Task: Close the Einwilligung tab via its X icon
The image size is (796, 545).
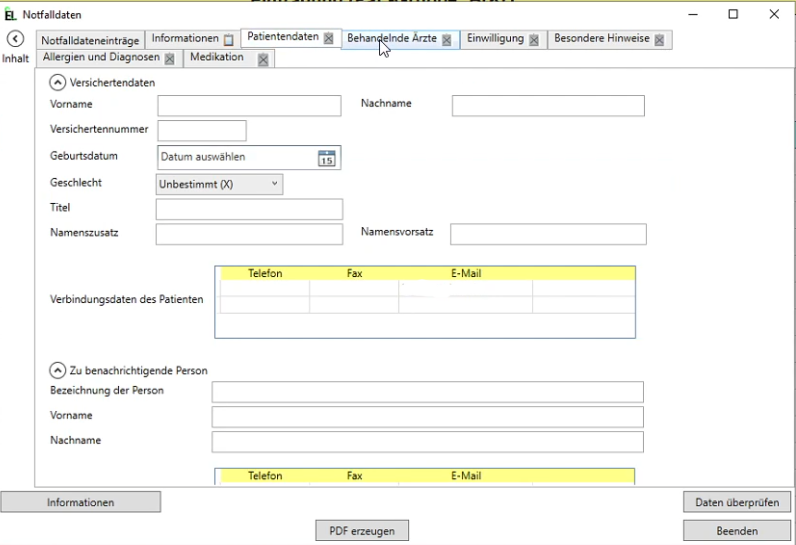Action: pos(534,40)
